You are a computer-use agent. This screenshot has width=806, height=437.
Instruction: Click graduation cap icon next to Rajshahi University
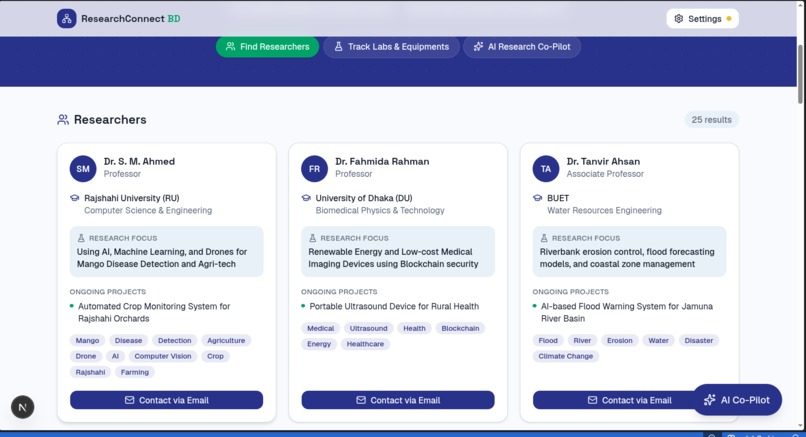coord(75,198)
